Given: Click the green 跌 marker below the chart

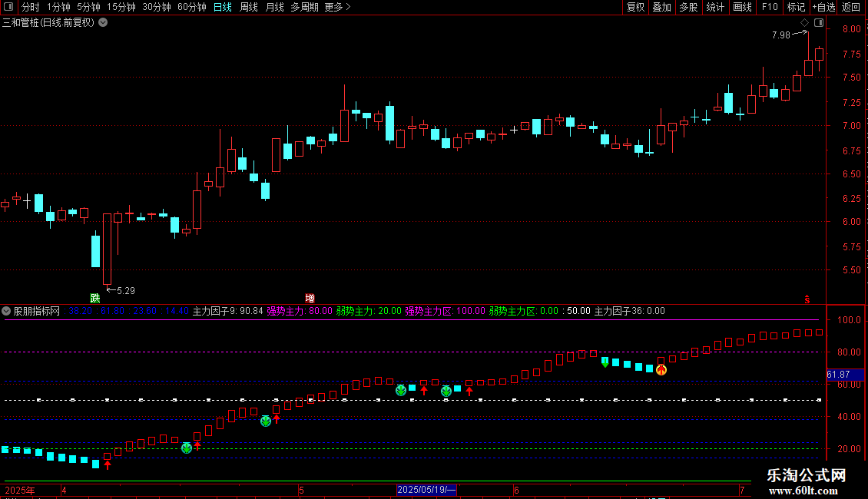Looking at the screenshot, I should click(95, 298).
